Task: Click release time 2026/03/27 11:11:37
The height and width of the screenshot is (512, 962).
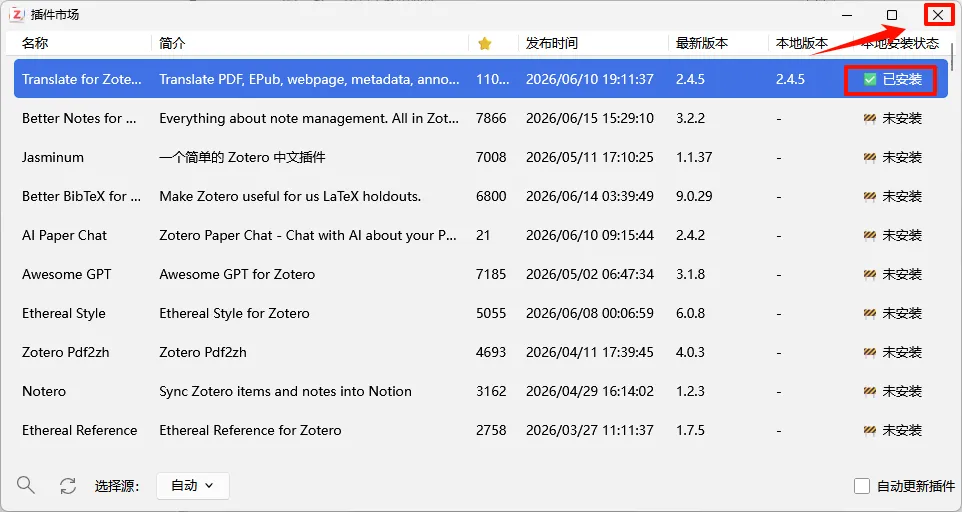Action: pos(590,430)
